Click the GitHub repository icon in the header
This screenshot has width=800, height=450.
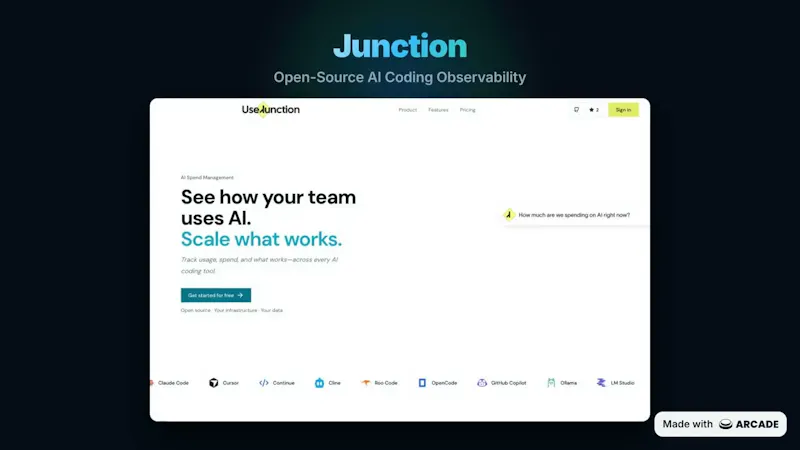(x=577, y=110)
